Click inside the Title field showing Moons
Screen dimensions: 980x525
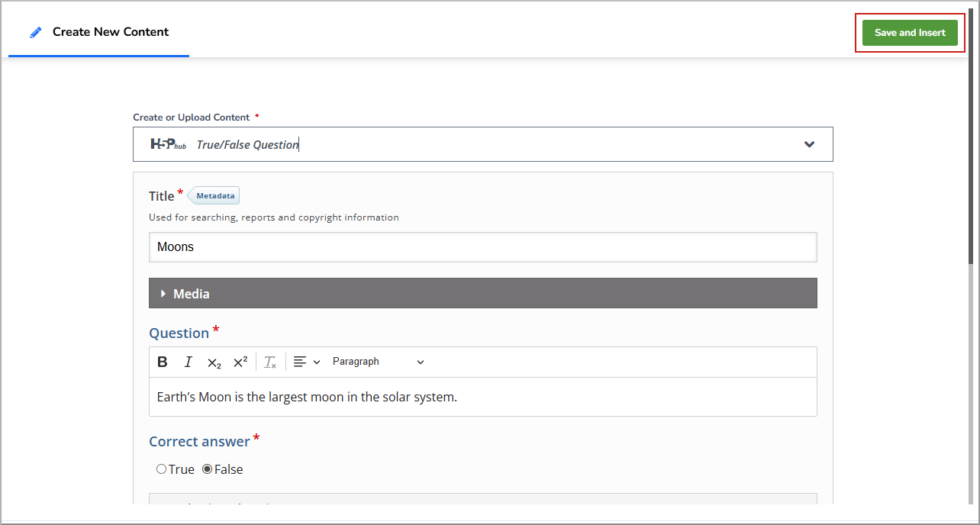click(482, 246)
